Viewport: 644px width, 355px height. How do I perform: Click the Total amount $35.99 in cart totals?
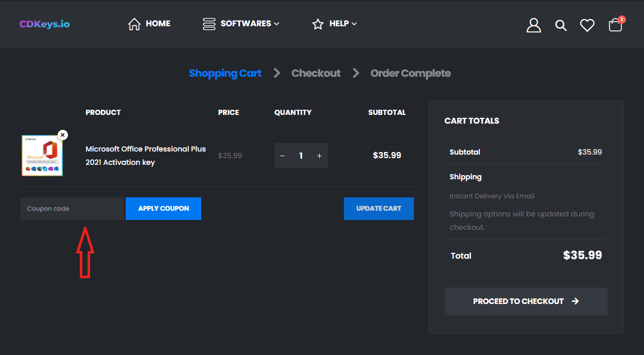[583, 255]
